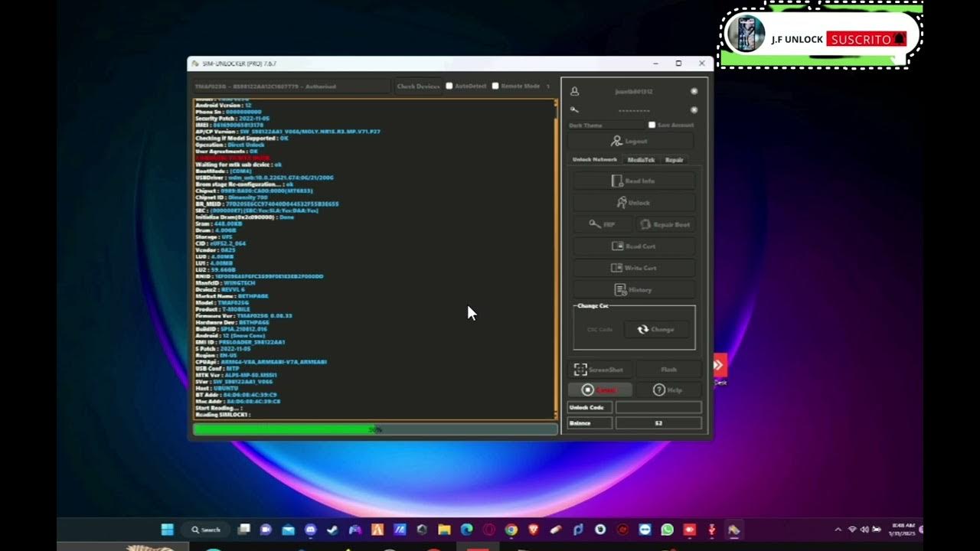
Task: Click the key icon beside password field
Action: click(x=575, y=110)
